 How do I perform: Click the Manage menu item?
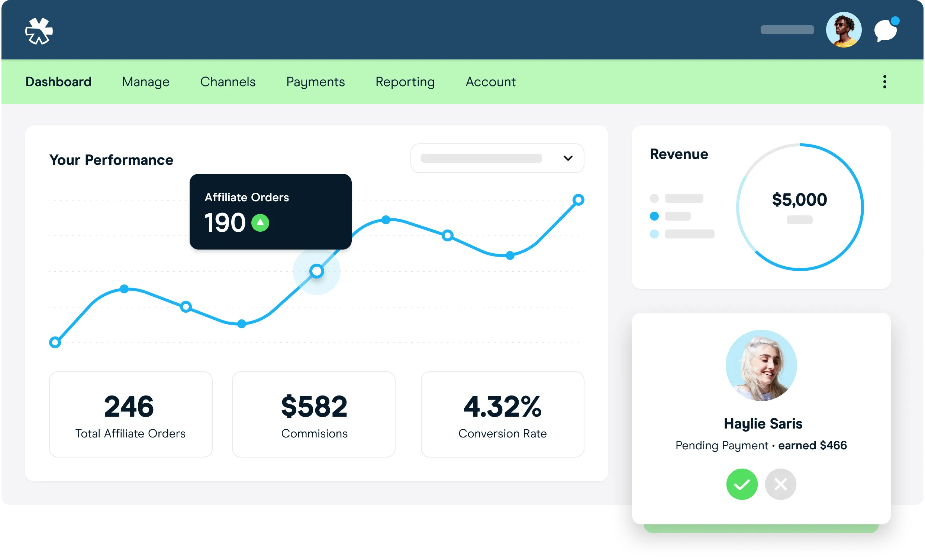pos(145,81)
